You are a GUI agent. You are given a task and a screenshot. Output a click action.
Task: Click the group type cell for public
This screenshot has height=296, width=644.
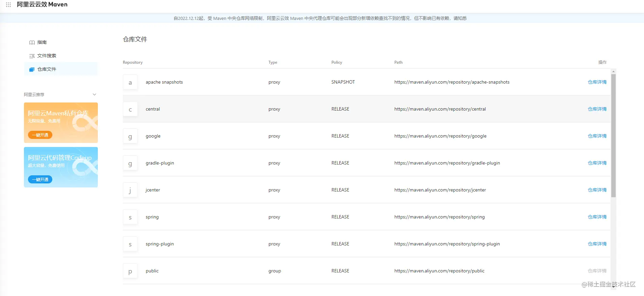(275, 271)
